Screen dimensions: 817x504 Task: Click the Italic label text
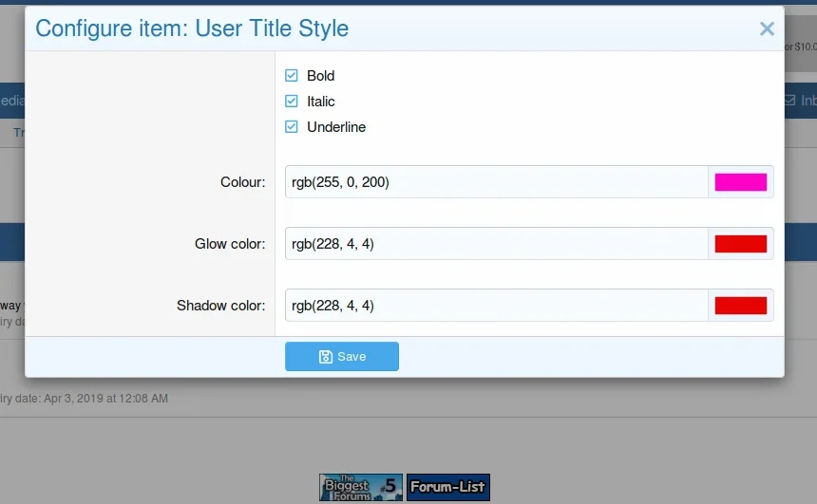point(320,101)
